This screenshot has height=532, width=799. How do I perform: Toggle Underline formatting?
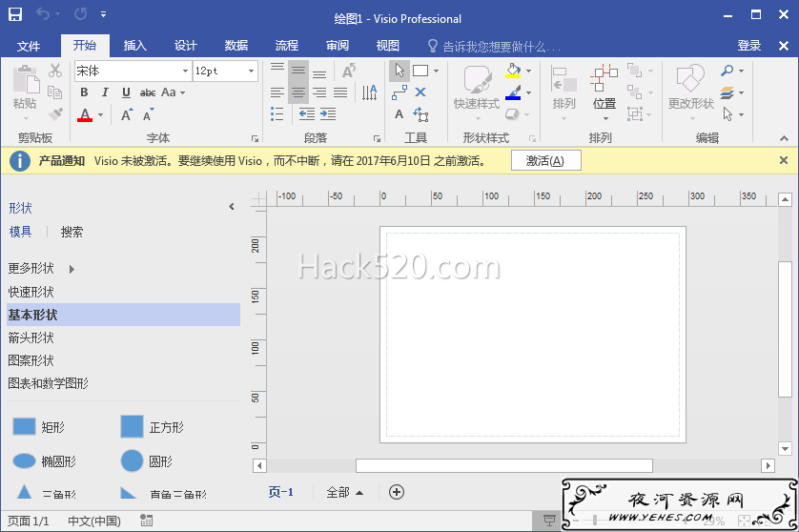tap(127, 92)
